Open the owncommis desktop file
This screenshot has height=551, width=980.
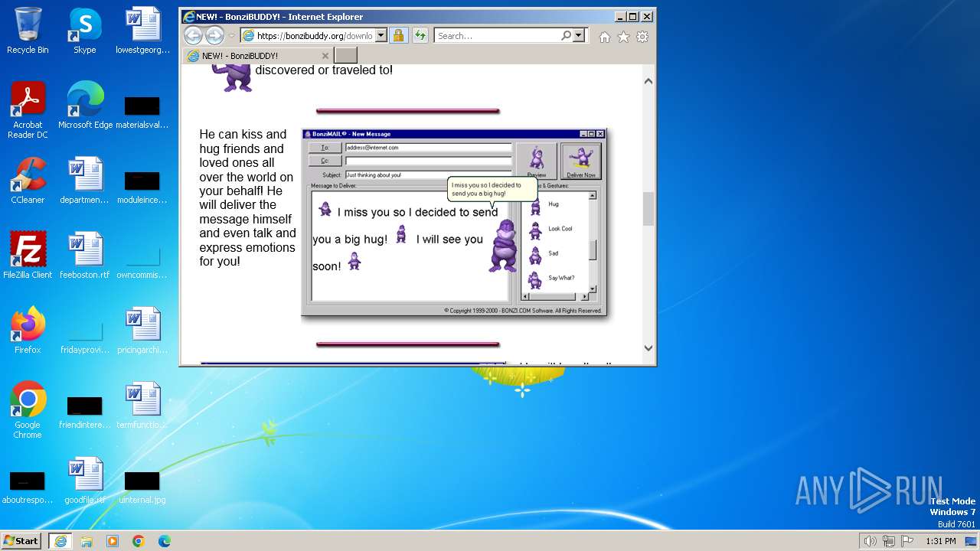pyautogui.click(x=142, y=263)
